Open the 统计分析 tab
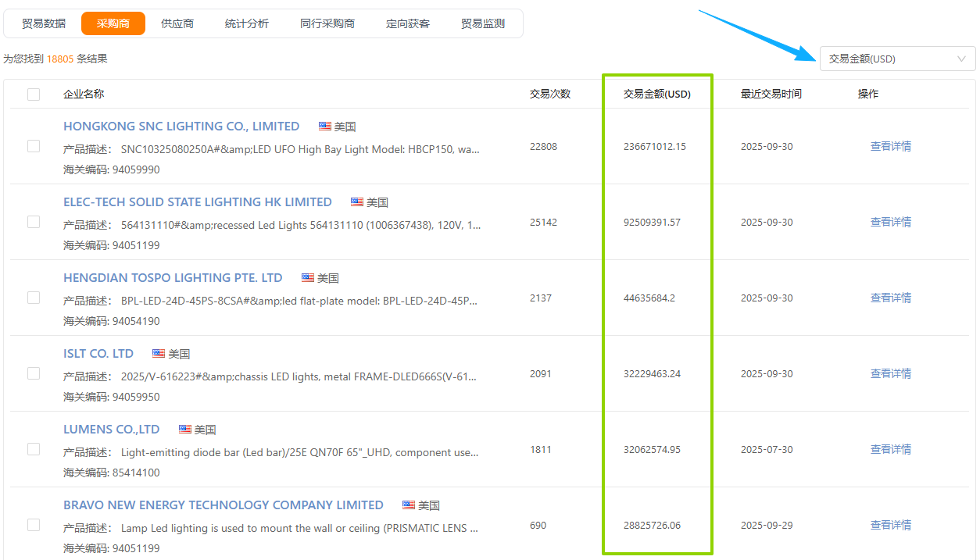This screenshot has height=560, width=980. pos(247,23)
